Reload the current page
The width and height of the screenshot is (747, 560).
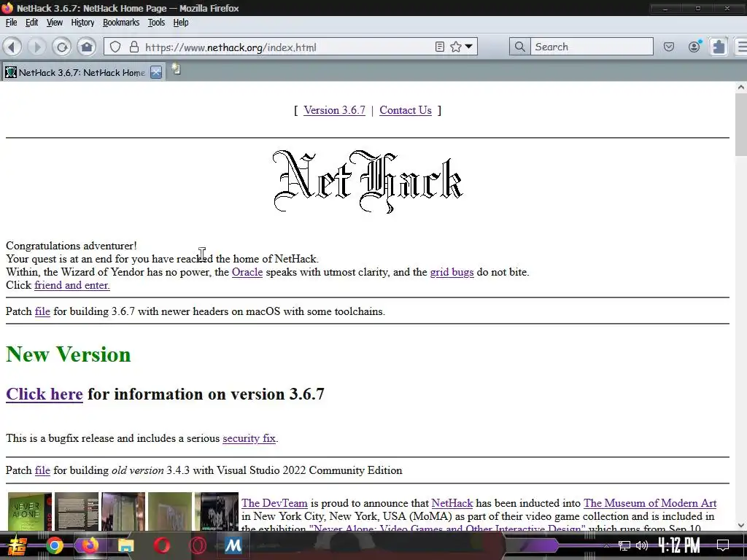pyautogui.click(x=61, y=47)
